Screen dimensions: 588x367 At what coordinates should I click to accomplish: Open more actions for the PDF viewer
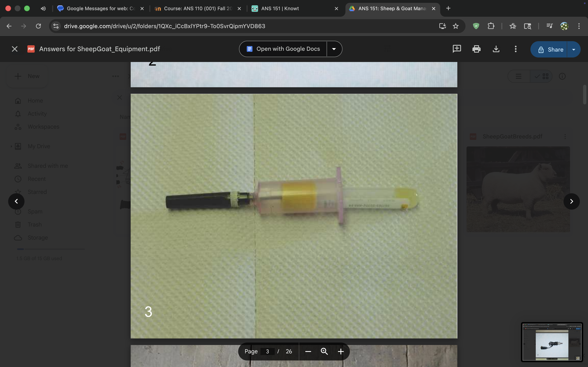(515, 49)
